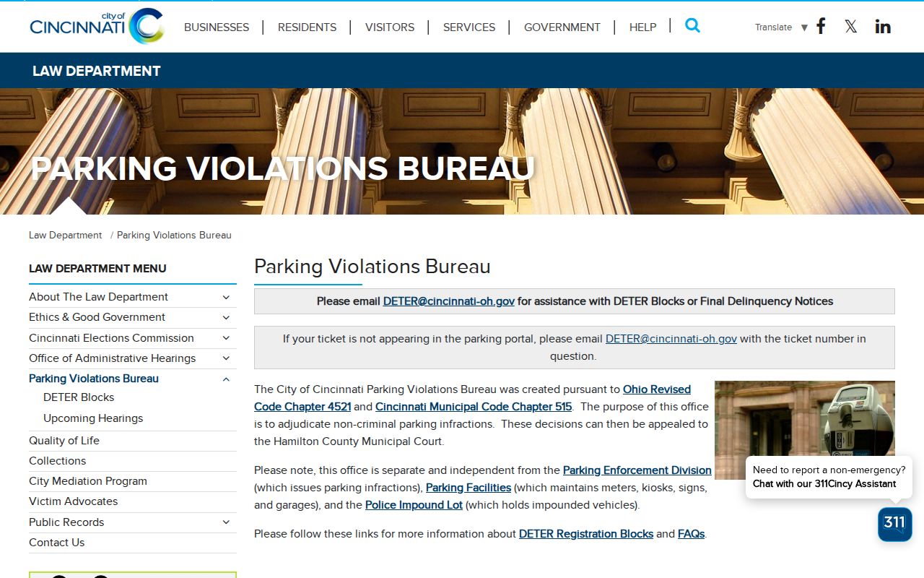The image size is (924, 578).
Task: Follow the Parking Enforcement Division link
Action: (x=637, y=470)
